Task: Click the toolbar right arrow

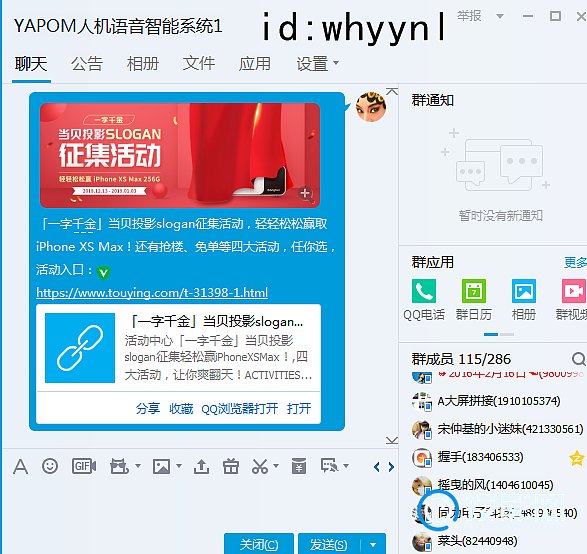Action: tap(391, 467)
